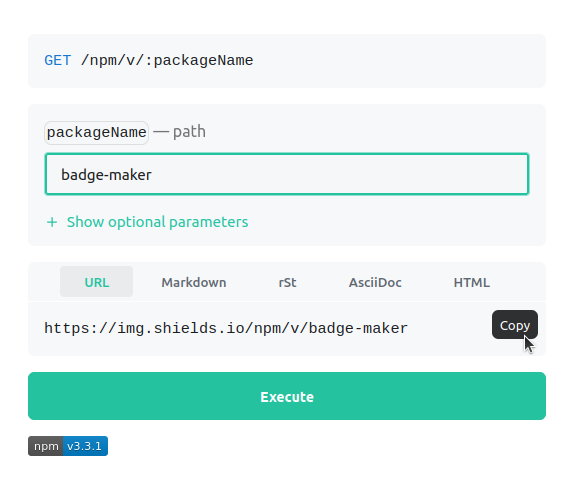
Task: Open the HTML tab
Action: tap(471, 282)
